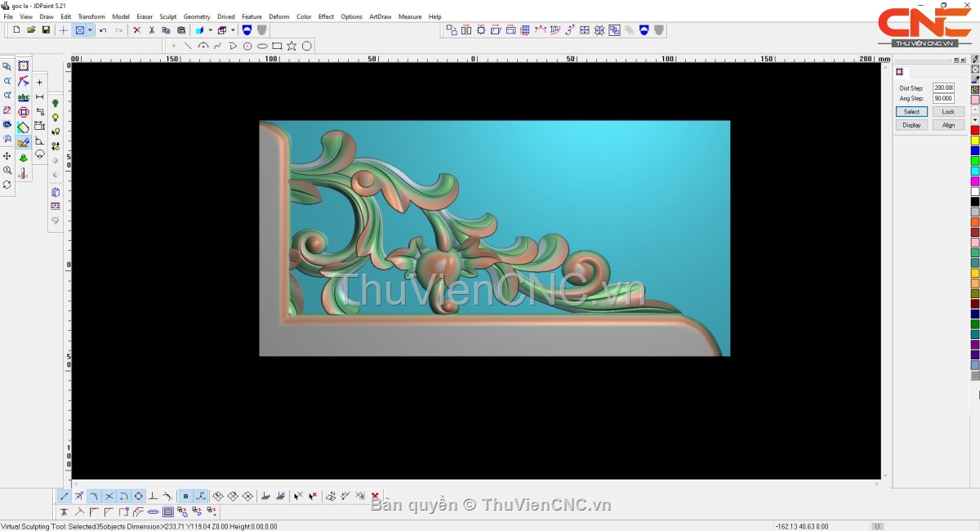The height and width of the screenshot is (531, 980).
Task: Open the Measure menu
Action: point(410,16)
